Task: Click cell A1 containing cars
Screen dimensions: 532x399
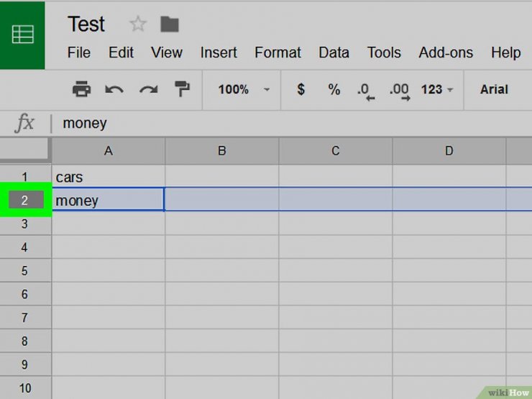Action: point(108,177)
